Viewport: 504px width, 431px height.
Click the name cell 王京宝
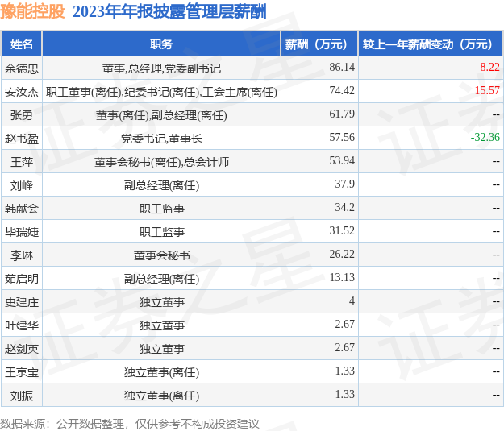[x=22, y=372]
